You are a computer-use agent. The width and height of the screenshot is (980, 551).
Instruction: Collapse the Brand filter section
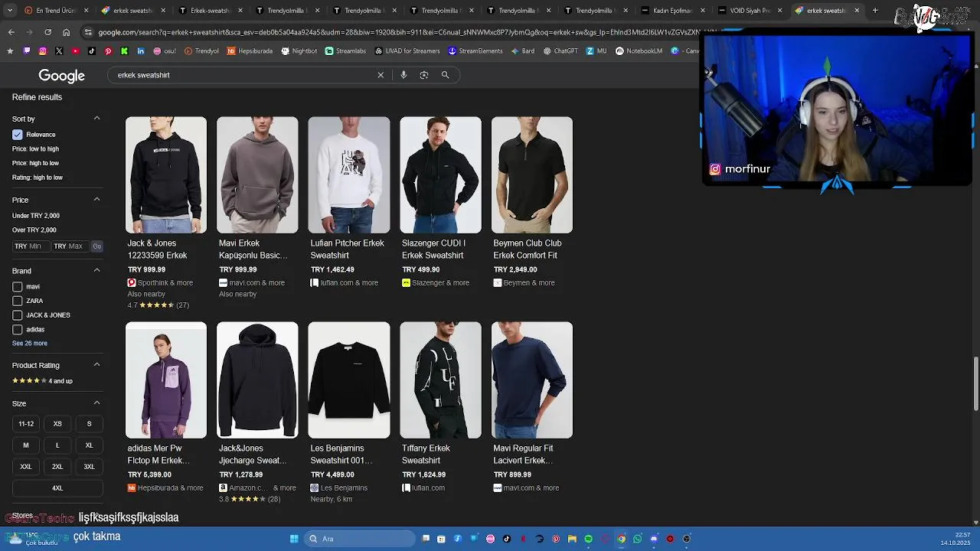(96, 270)
